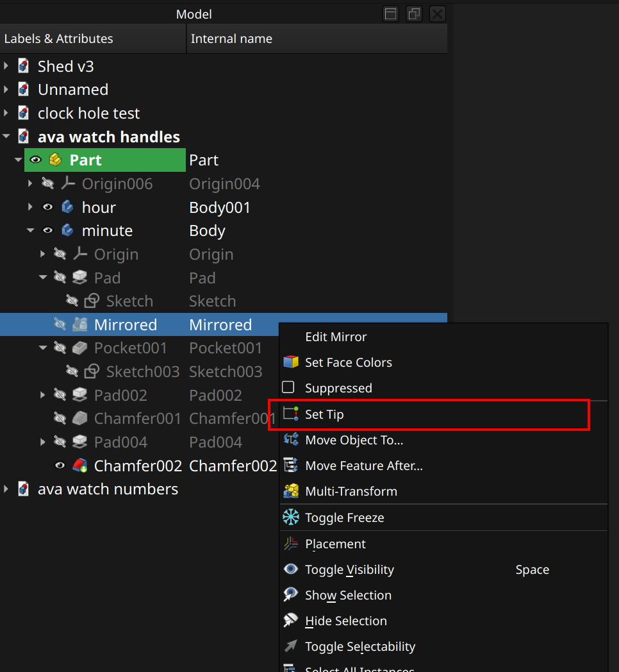The height and width of the screenshot is (672, 619).
Task: Click the Chamfer001 feature icon
Action: (79, 418)
